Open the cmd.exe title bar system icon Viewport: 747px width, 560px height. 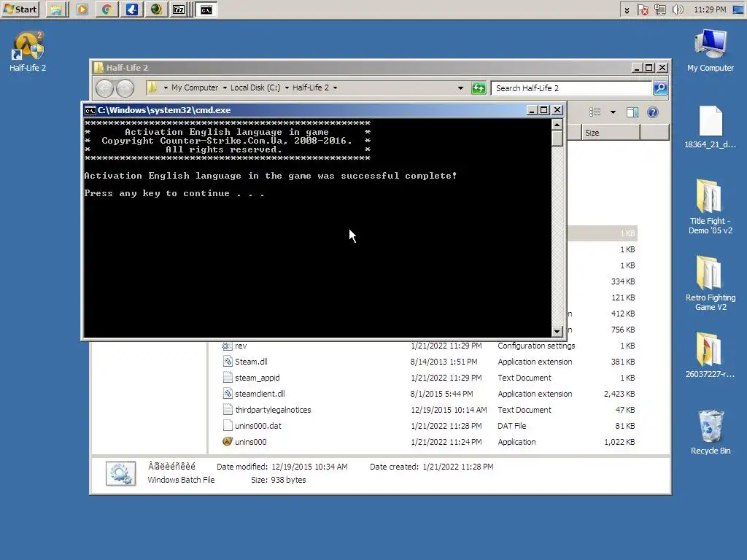(x=90, y=111)
